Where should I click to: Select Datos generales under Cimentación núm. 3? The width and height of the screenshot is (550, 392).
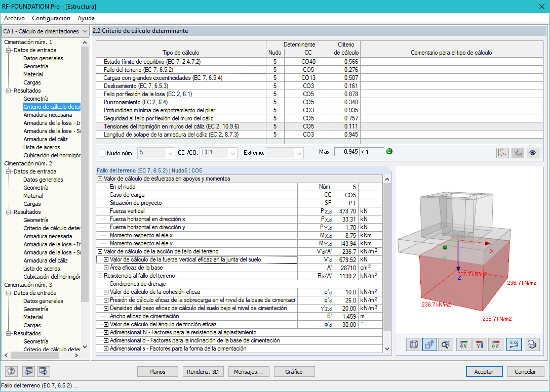(x=43, y=301)
